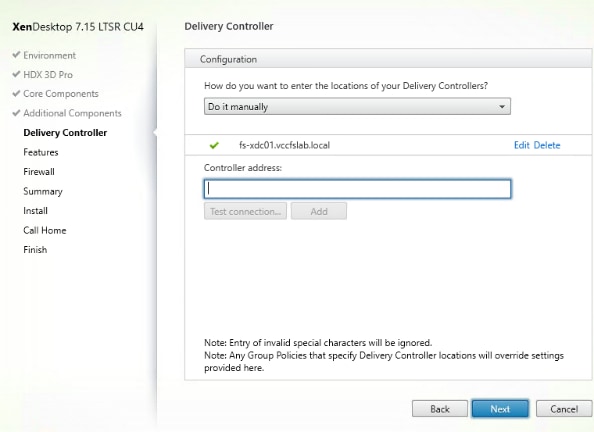Click the checkmark icon next to Additional Components

(x=16, y=113)
